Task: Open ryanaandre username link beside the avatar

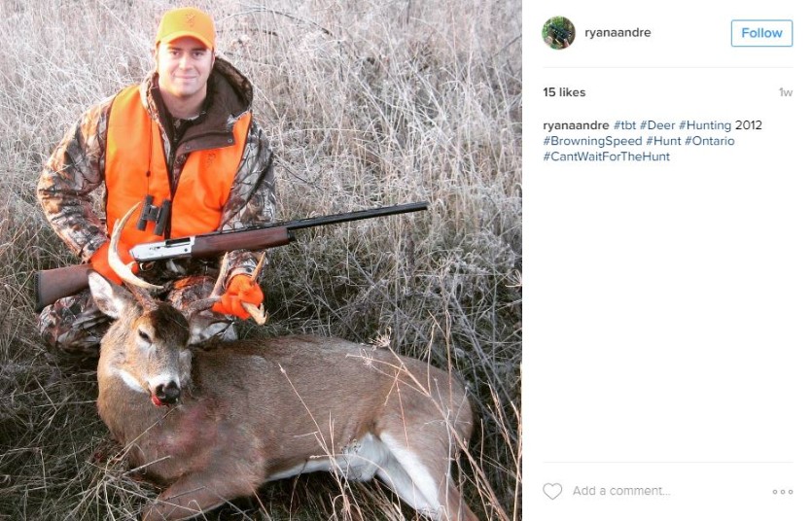Action: 618,33
